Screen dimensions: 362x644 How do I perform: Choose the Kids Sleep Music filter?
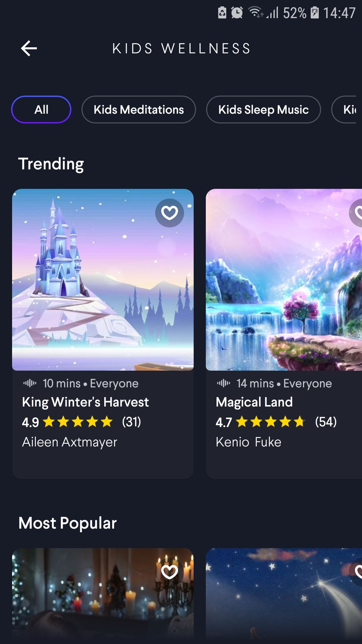(x=263, y=110)
